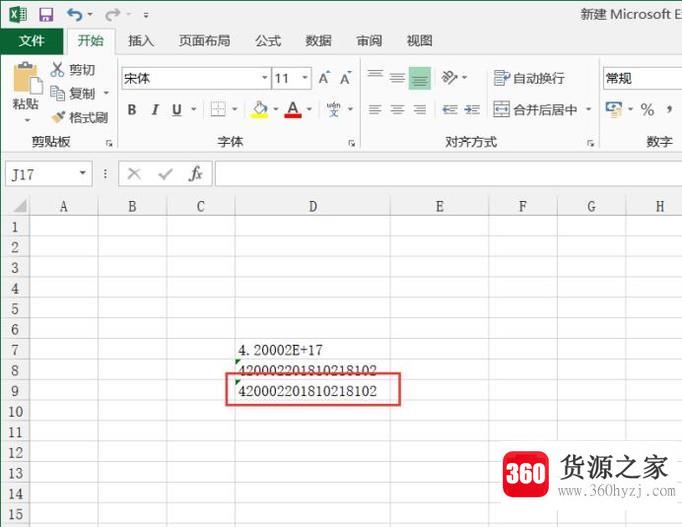Click the Save icon in quick access toolbar

click(46, 15)
